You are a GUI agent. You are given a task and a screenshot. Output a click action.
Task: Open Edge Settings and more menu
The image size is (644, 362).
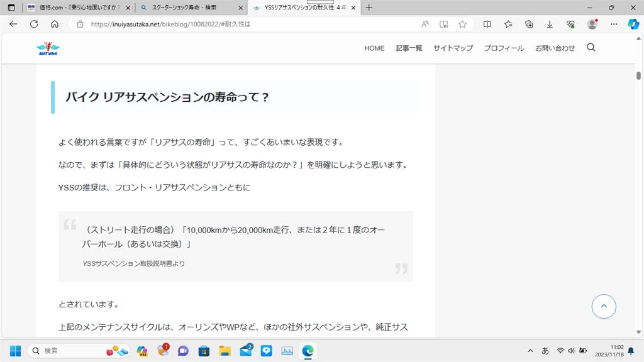(x=614, y=25)
